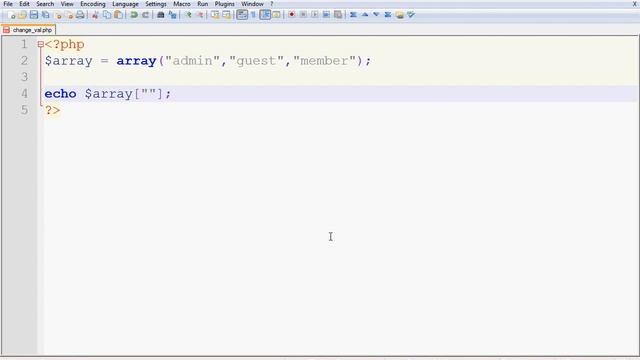Click the Save All toolbar icon

[x=46, y=15]
